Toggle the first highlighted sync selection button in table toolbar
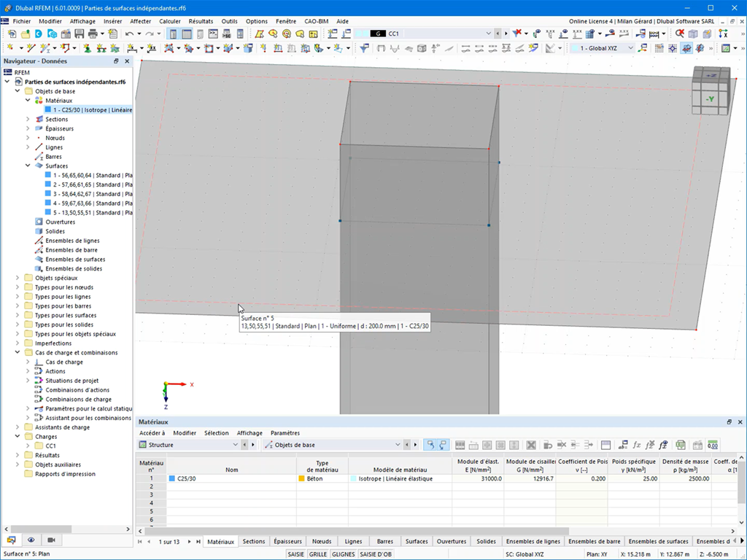 [430, 445]
